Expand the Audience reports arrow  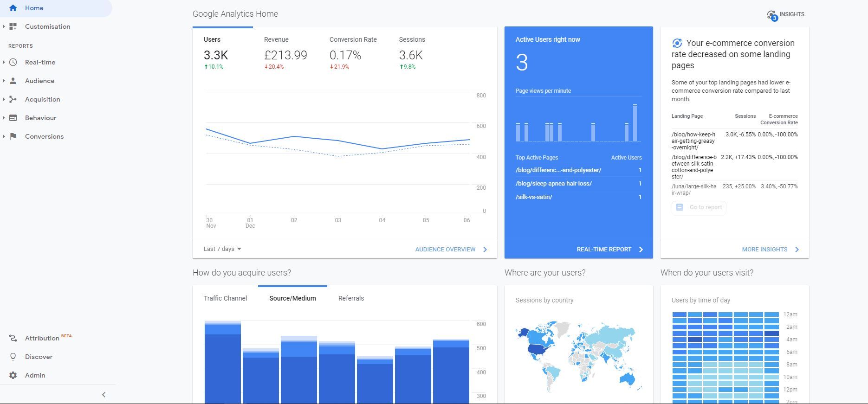[x=4, y=81]
